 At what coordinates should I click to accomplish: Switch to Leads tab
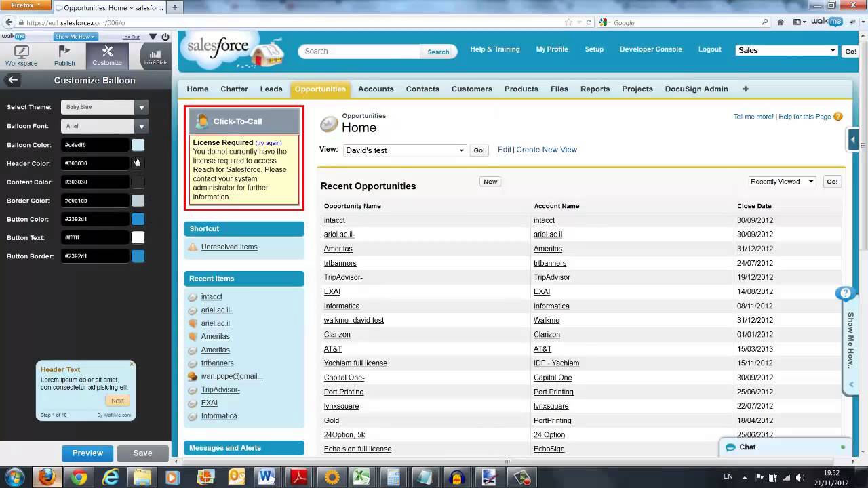click(x=271, y=89)
